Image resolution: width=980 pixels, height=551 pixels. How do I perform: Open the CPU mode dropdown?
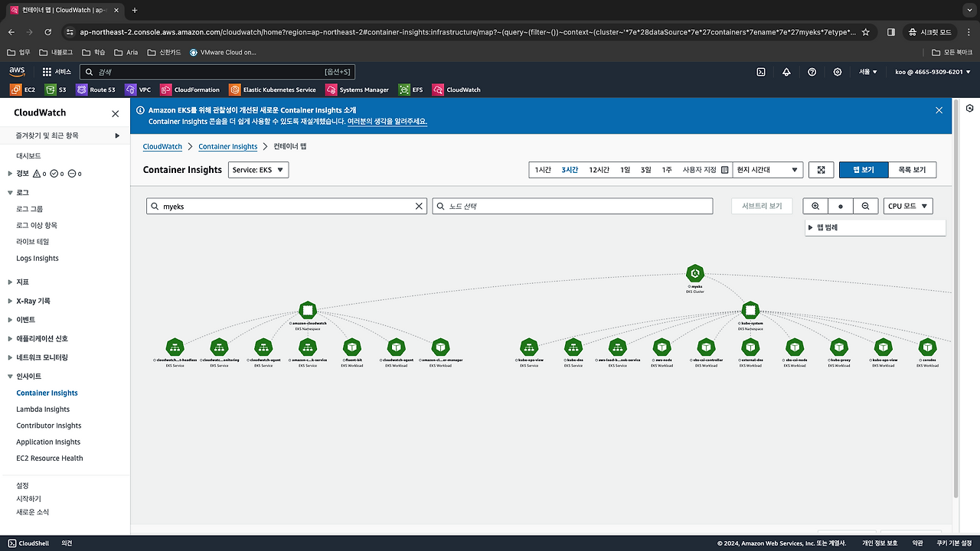[x=908, y=207]
